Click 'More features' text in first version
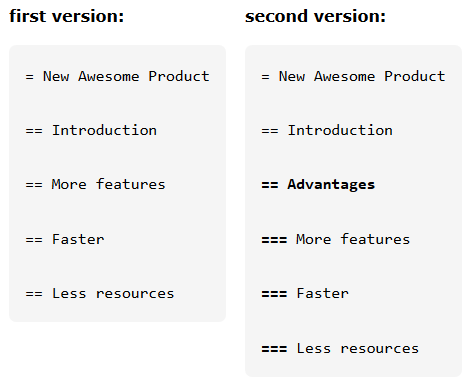This screenshot has width=474, height=388. [x=108, y=185]
